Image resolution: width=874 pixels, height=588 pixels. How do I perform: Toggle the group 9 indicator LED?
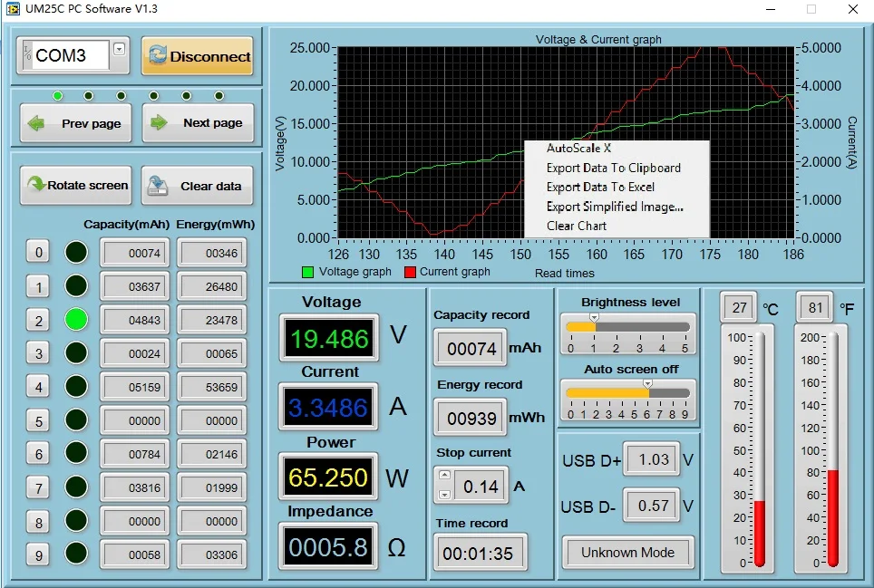(76, 554)
